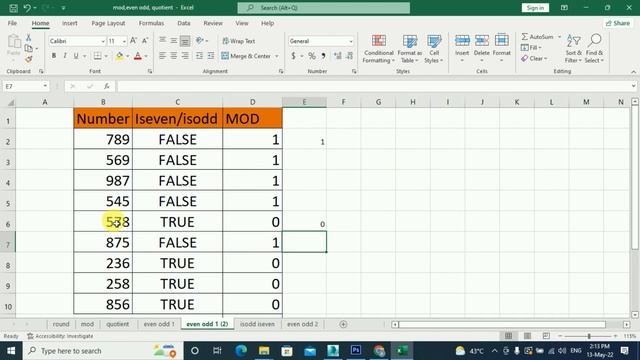Adjust the zoom level slider
The image size is (640, 360).
click(588, 336)
